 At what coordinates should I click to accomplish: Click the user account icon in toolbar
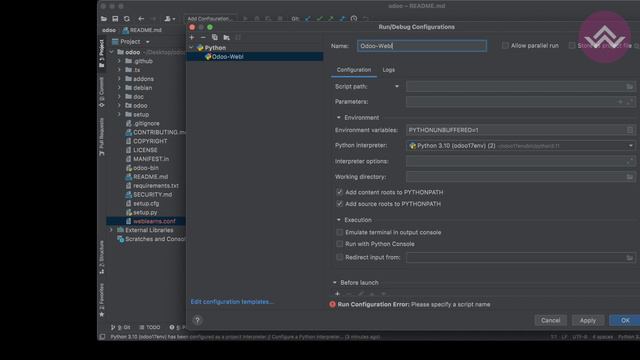pyautogui.click(x=169, y=19)
